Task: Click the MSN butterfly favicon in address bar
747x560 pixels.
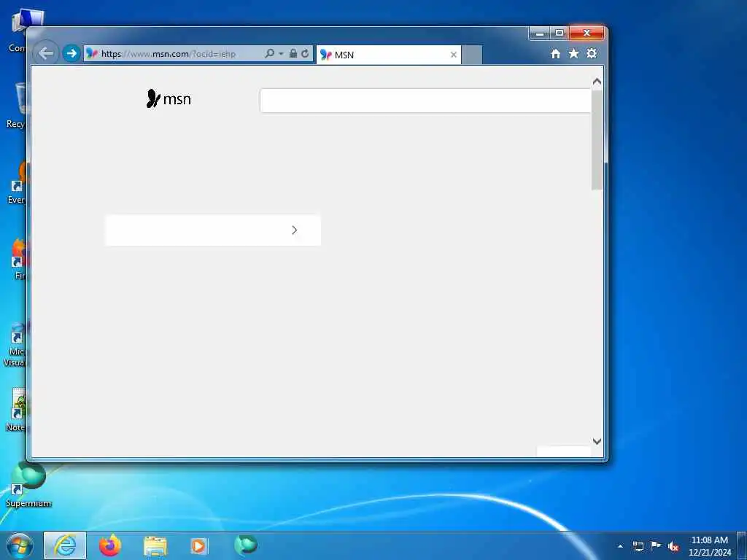Action: [91, 53]
